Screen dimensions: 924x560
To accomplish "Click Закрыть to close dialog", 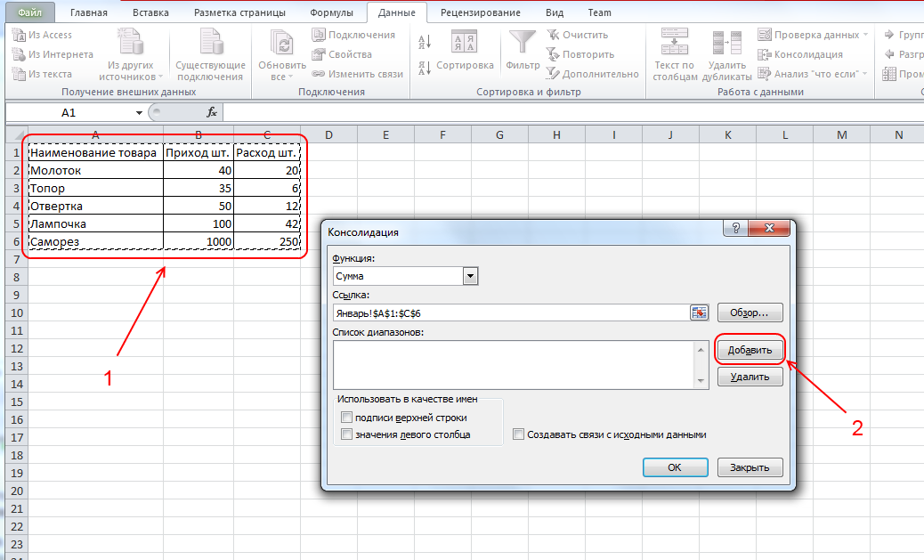I will (750, 467).
